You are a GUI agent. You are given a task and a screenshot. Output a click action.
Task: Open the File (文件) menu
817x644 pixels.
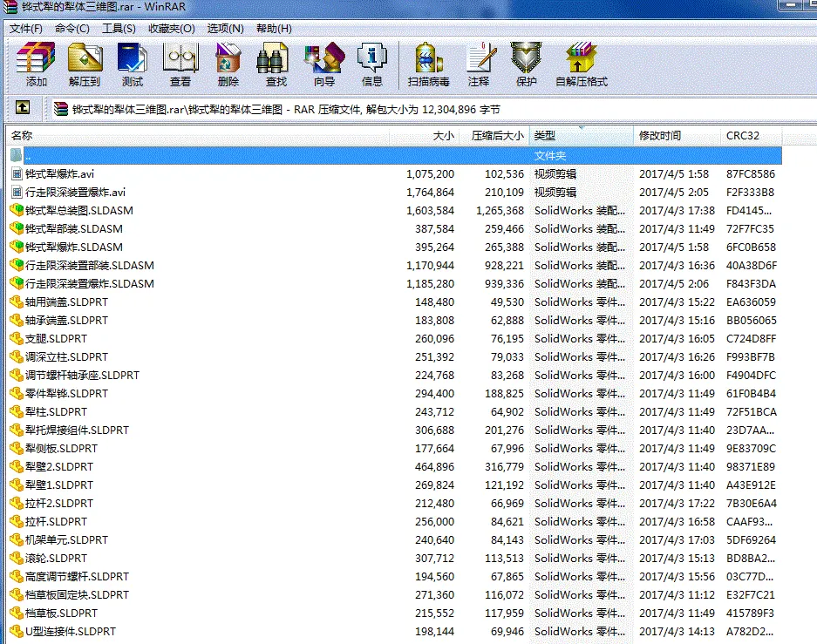(26, 29)
